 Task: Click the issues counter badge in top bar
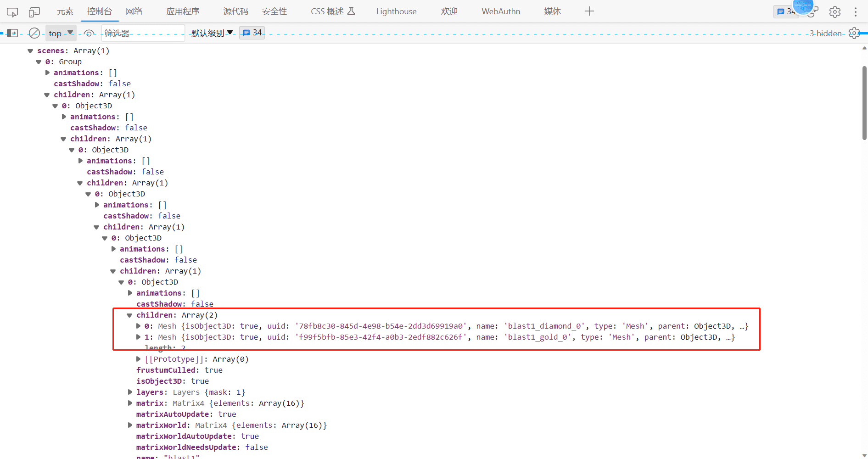[786, 11]
